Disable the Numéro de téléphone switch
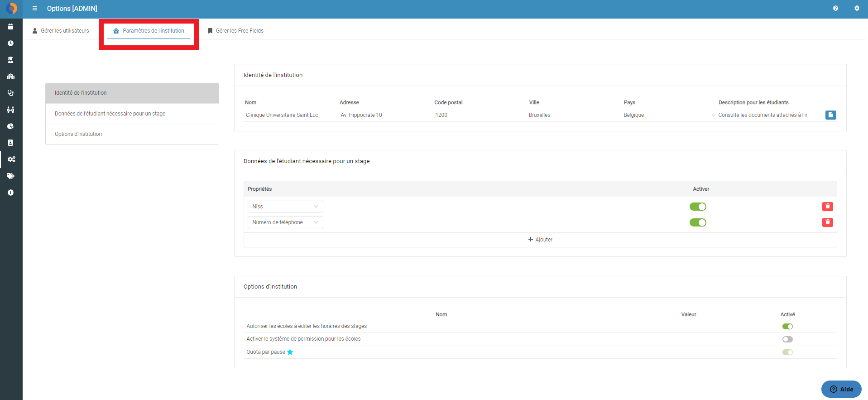The image size is (868, 400). click(x=698, y=222)
